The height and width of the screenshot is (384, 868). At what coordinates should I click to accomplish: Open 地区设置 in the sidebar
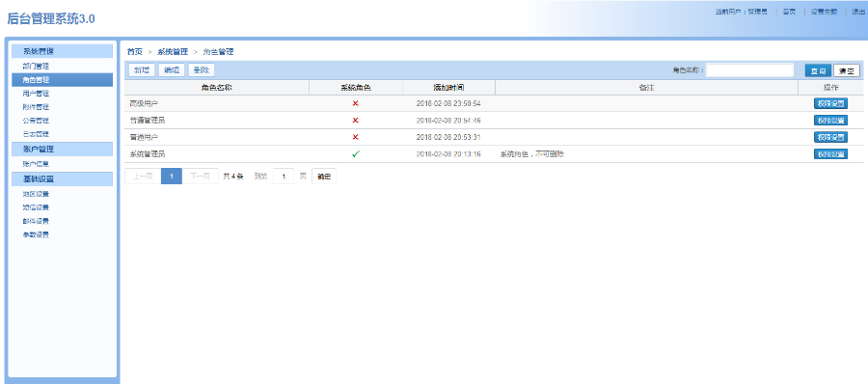point(36,194)
